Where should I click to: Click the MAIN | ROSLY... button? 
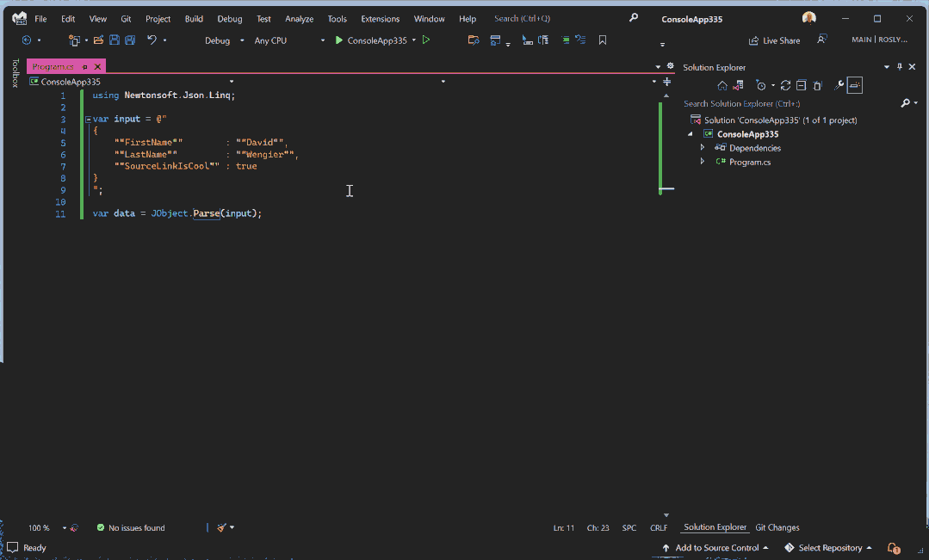pos(879,40)
